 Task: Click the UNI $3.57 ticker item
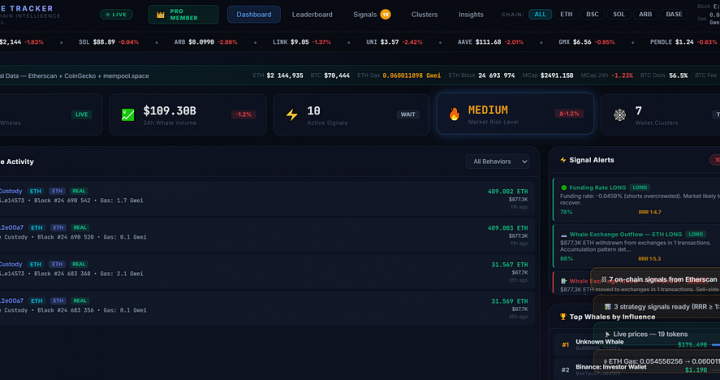394,42
